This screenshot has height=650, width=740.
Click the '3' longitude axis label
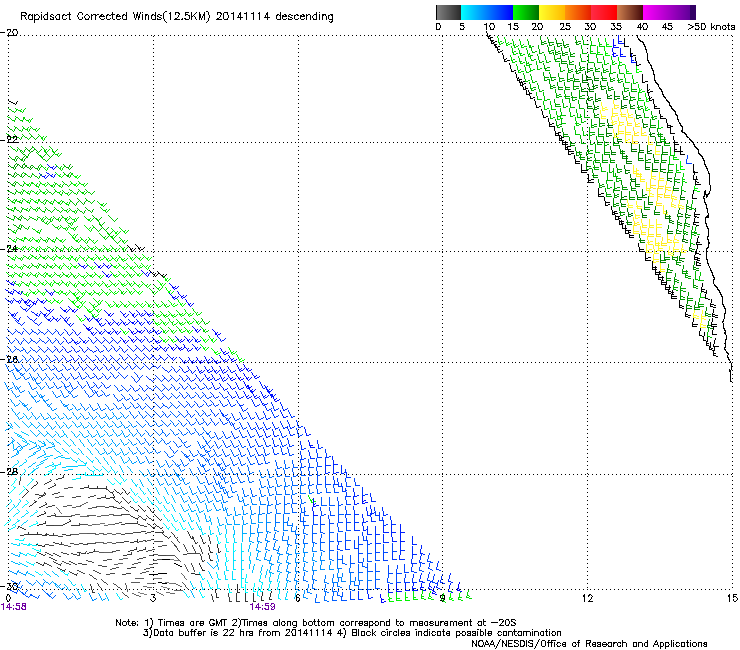tap(153, 598)
